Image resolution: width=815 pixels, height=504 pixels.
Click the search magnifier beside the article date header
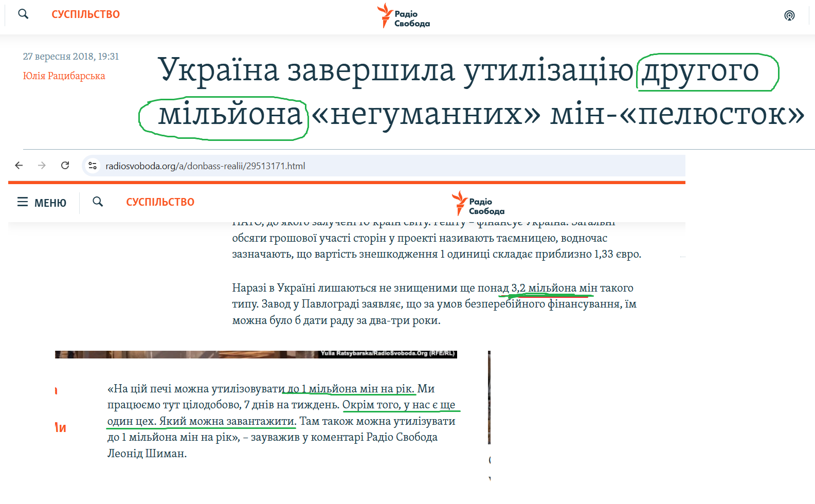pos(23,14)
